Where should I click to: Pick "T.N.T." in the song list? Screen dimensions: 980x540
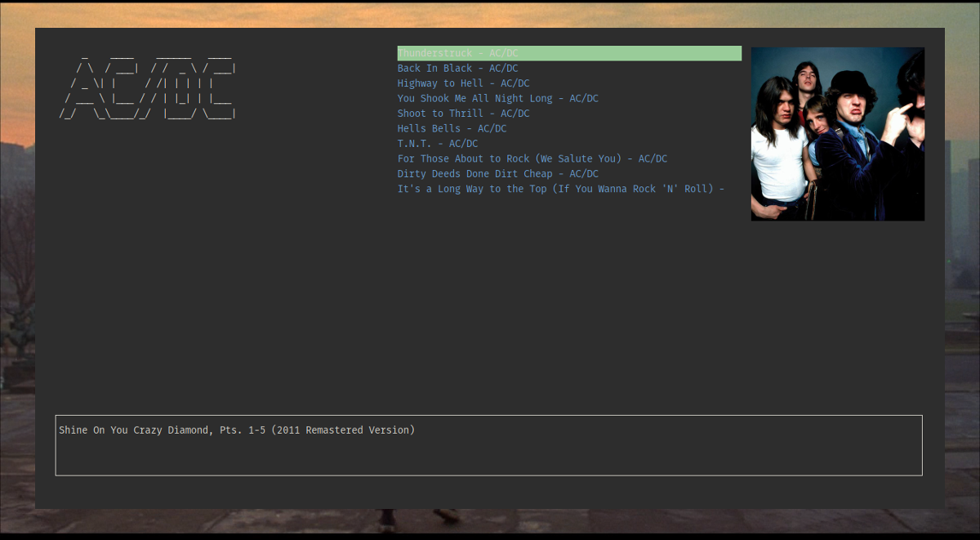click(x=437, y=143)
